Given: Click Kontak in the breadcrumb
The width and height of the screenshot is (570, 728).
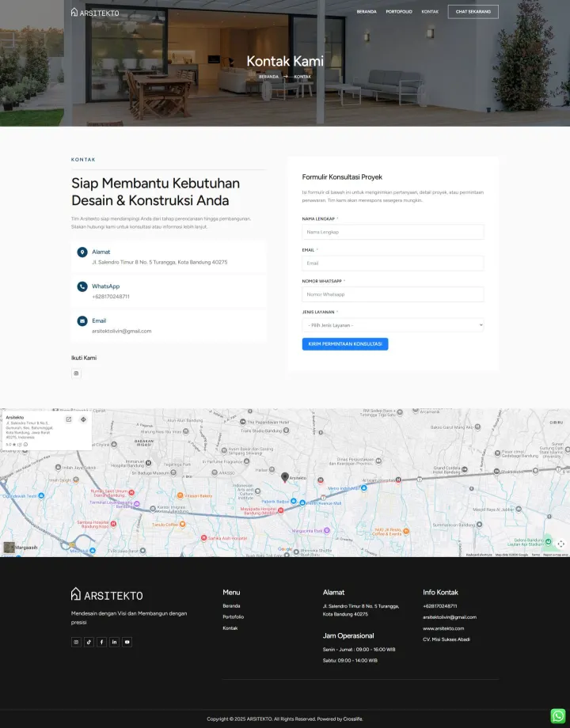Looking at the screenshot, I should tap(302, 77).
